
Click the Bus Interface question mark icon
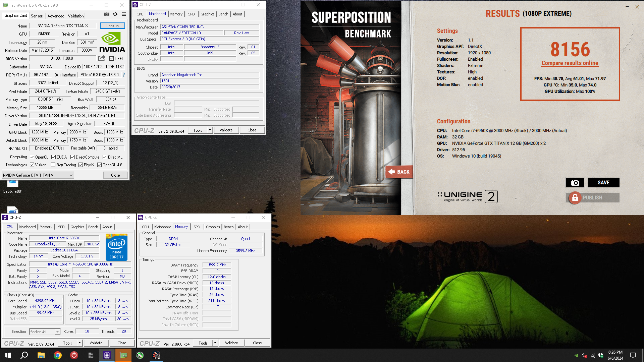pyautogui.click(x=124, y=75)
